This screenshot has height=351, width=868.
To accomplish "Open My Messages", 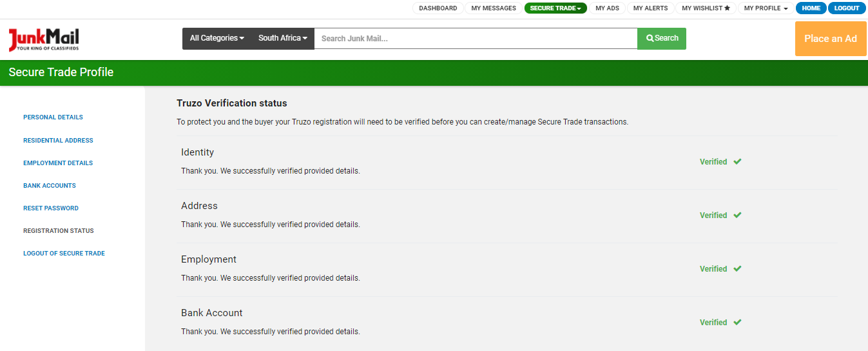I will click(494, 8).
